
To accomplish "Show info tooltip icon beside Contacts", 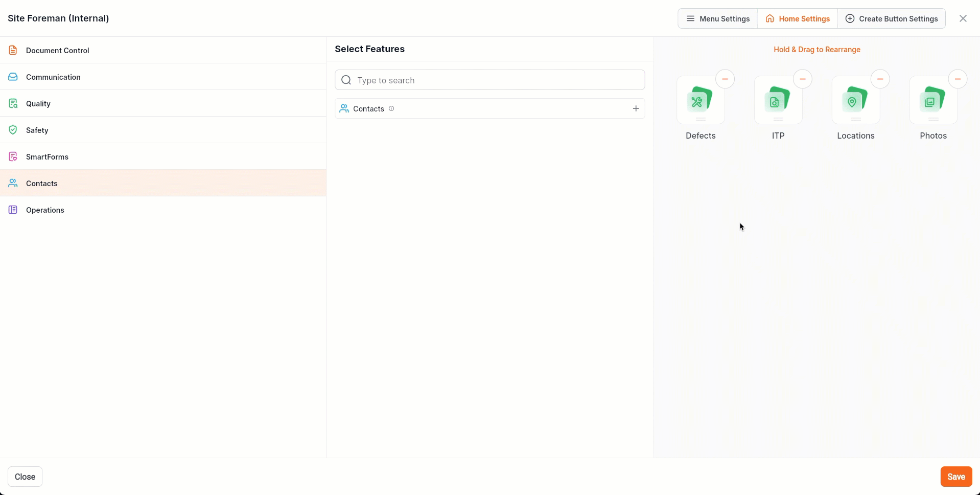I will click(391, 108).
